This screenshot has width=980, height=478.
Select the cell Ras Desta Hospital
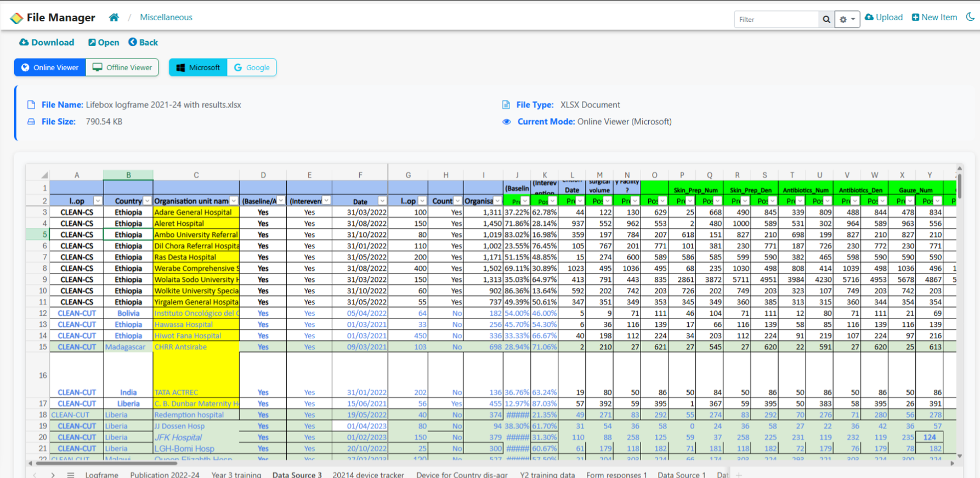196,257
